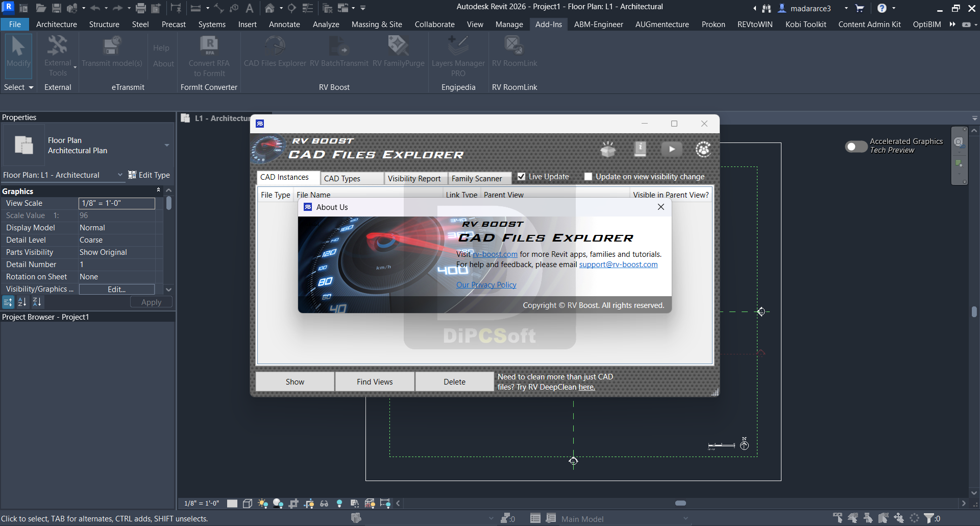Open the File menu
Viewport: 980px width, 526px height.
pyautogui.click(x=15, y=24)
